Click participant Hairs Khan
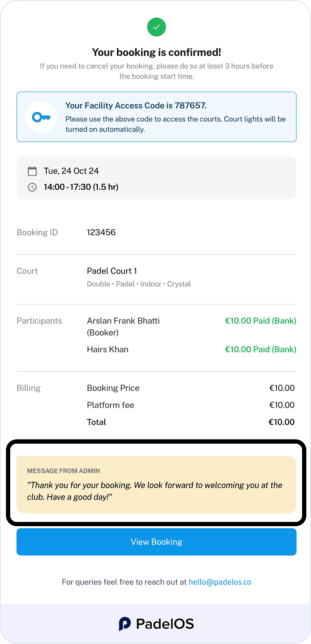The width and height of the screenshot is (311, 644). click(107, 350)
